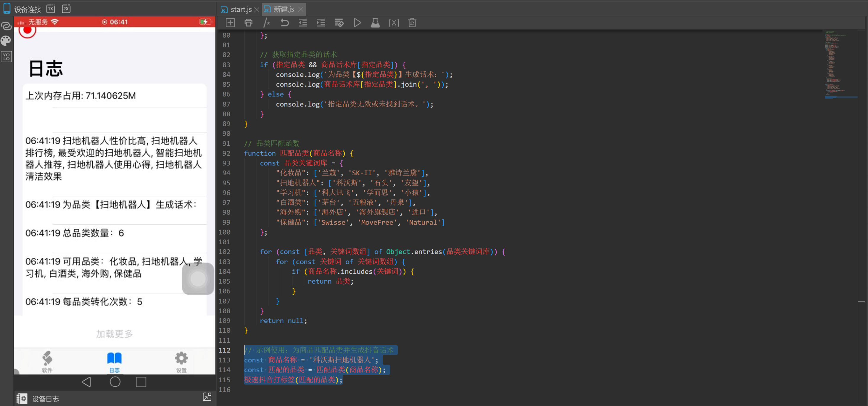Click the 日志 page heading

(x=46, y=68)
